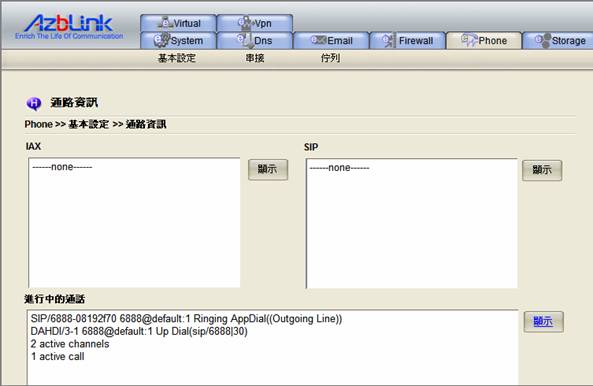Click the Dns tab icon
The width and height of the screenshot is (593, 386).
(x=245, y=40)
